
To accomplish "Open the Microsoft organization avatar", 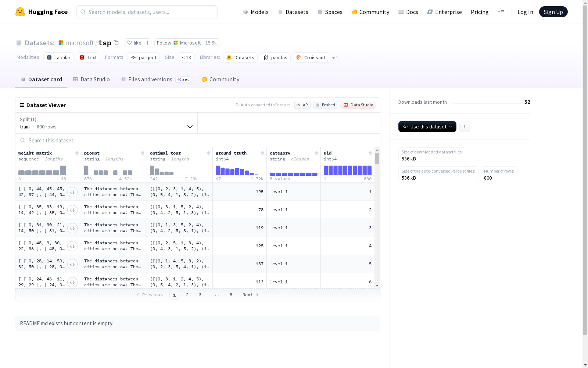I will (x=61, y=43).
